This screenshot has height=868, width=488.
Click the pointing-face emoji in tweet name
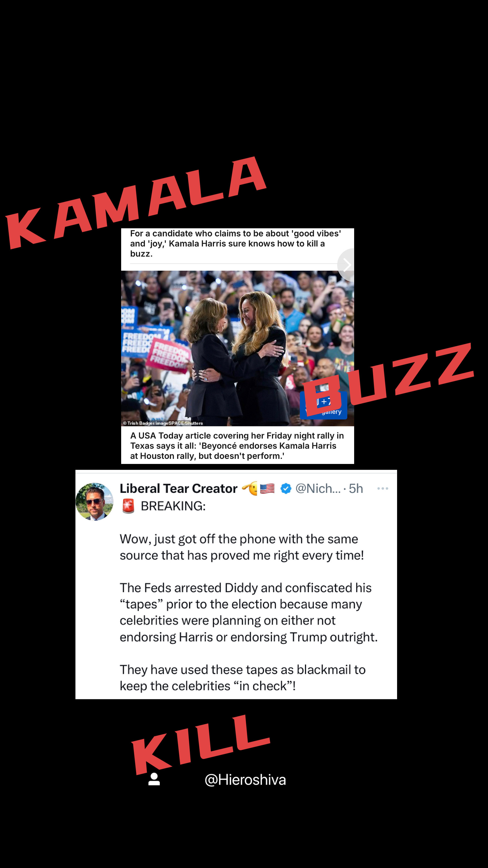tap(250, 489)
